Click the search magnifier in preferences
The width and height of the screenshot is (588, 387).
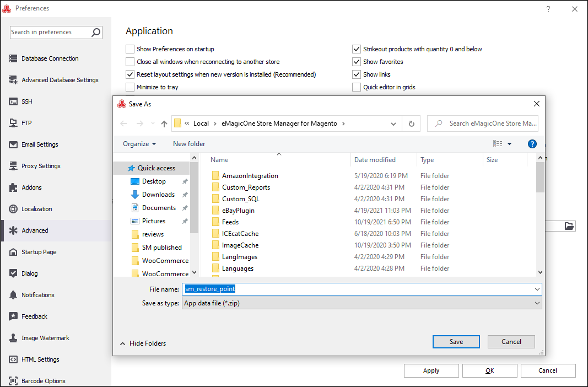[x=96, y=32]
